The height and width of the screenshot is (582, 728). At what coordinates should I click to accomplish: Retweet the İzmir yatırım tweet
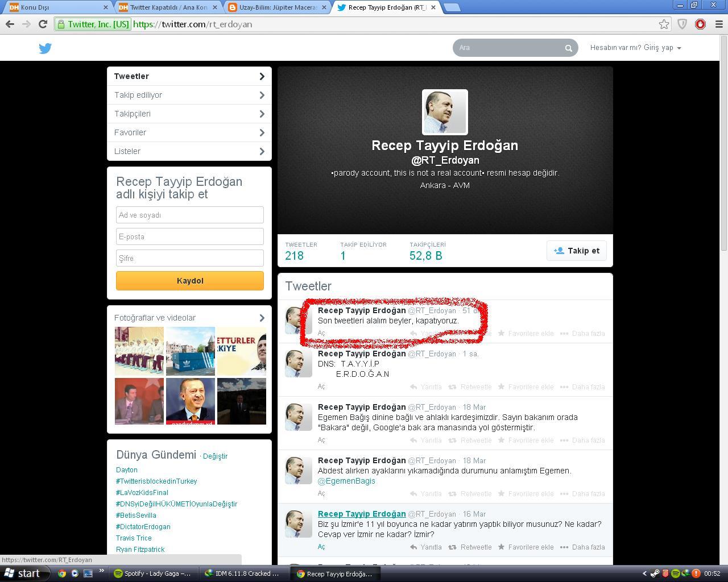click(470, 547)
